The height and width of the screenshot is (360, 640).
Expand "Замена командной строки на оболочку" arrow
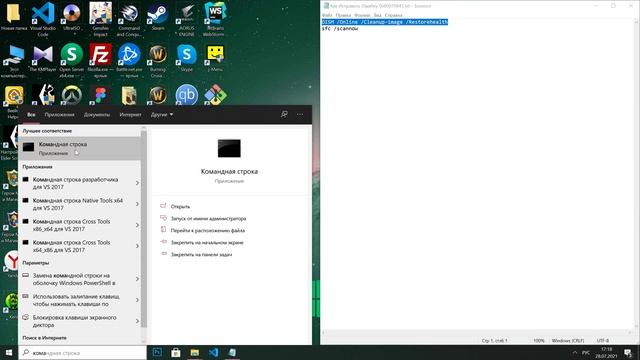coord(137,279)
